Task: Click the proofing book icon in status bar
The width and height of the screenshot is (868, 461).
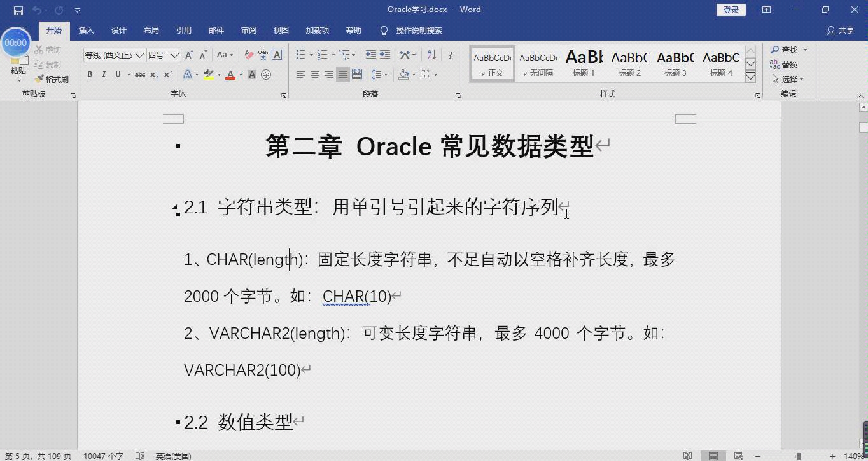Action: pyautogui.click(x=140, y=456)
